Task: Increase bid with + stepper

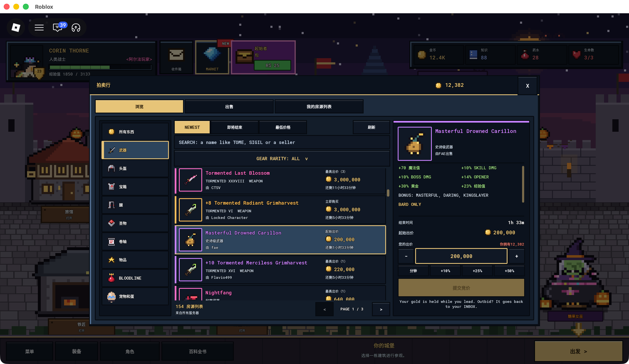Action: tap(516, 256)
